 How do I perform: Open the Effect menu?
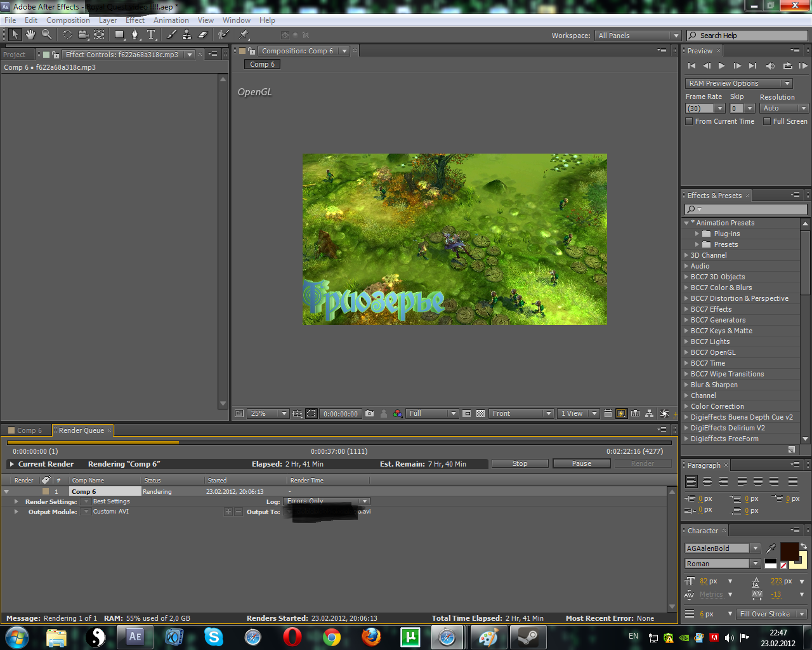(x=135, y=20)
